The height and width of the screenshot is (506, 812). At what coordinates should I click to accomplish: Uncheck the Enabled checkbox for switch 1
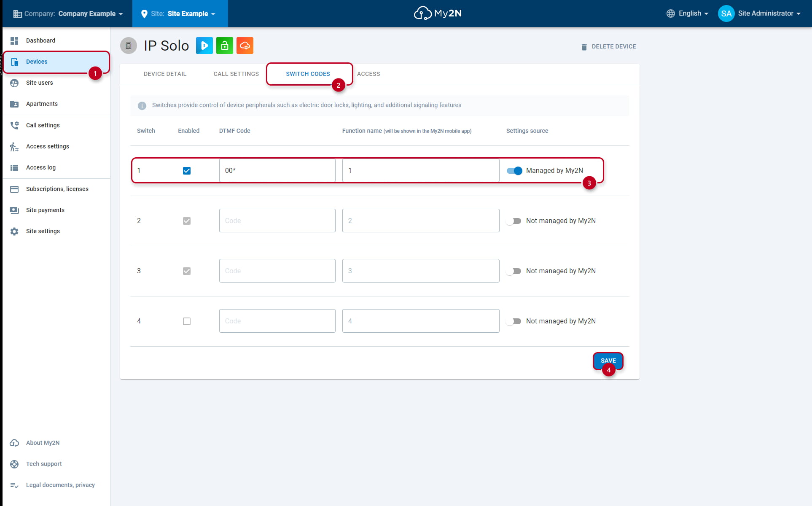click(187, 171)
